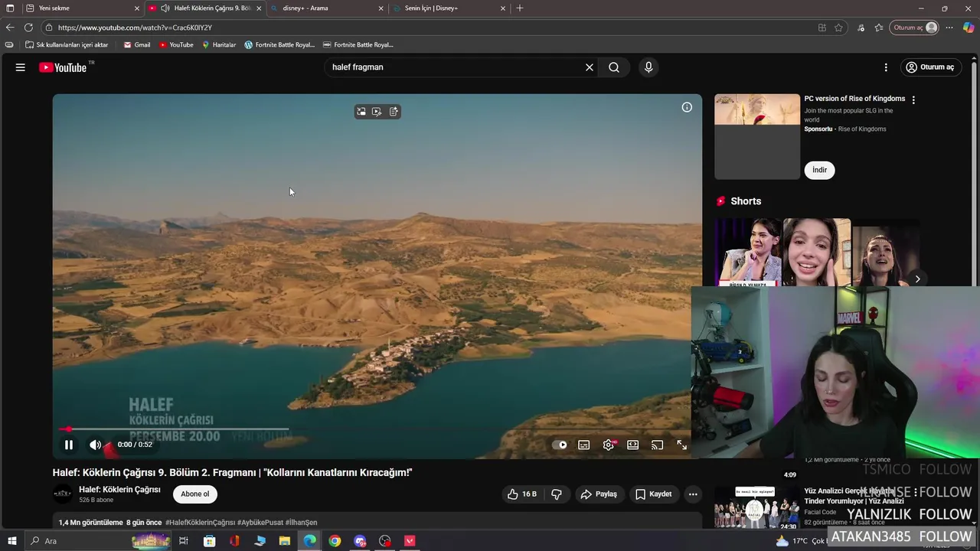Open Google Chrome from the taskbar
This screenshot has width=980, height=551.
tap(335, 541)
